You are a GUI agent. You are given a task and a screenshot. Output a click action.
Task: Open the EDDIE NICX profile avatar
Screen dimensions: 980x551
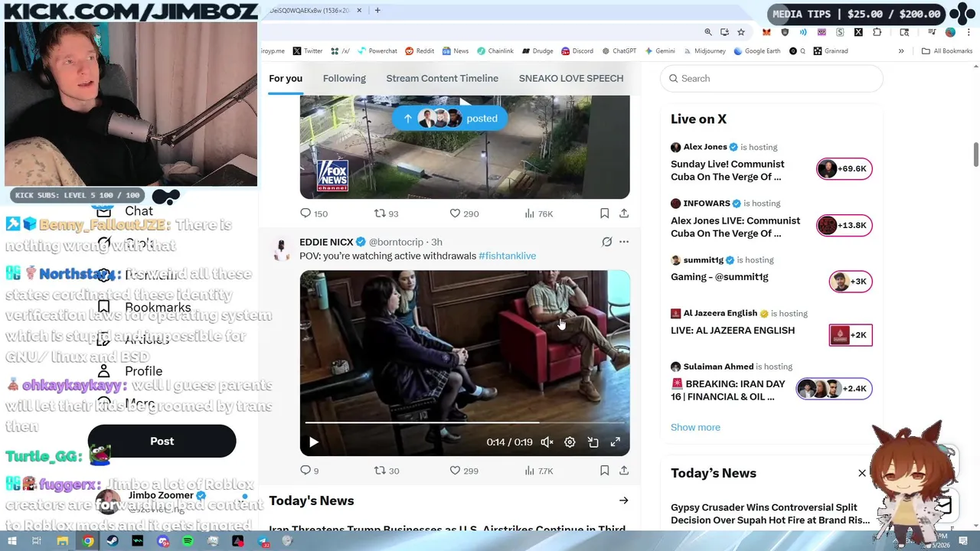pos(281,248)
